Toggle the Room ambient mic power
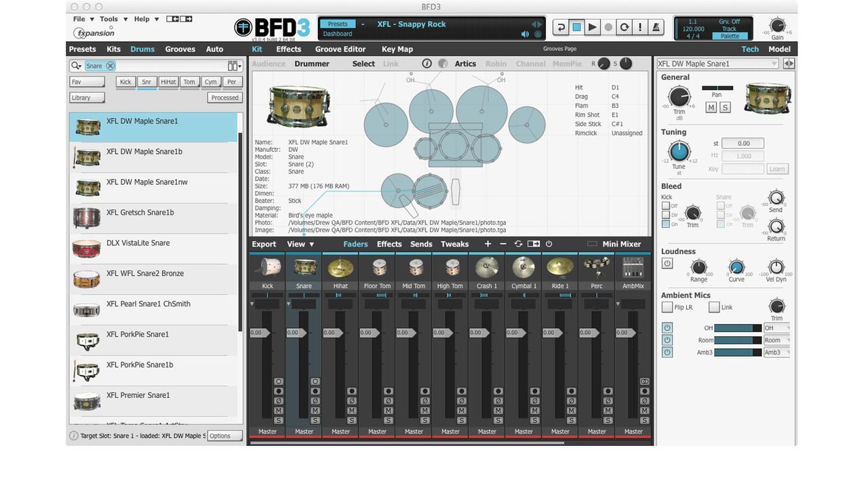This screenshot has height=488, width=868. point(667,340)
